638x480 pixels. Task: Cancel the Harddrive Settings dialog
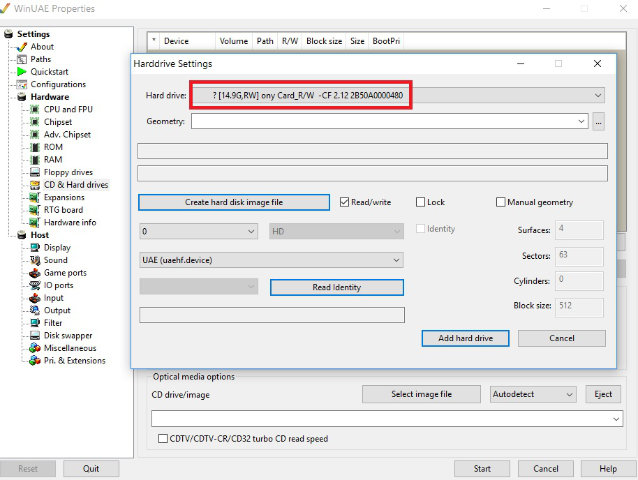pos(562,338)
